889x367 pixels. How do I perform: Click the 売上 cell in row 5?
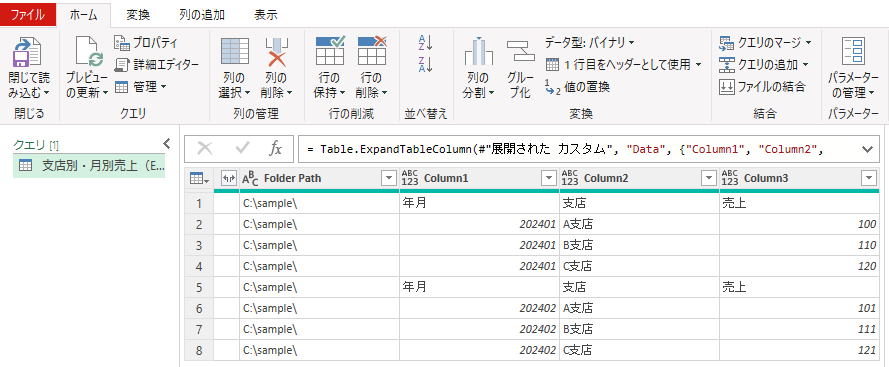[799, 287]
